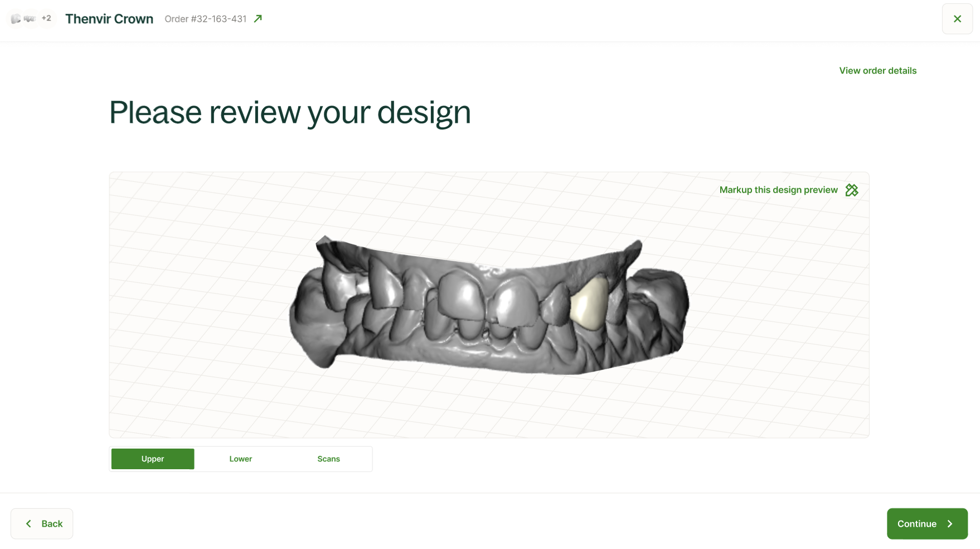Click Markup this design preview text
980x549 pixels.
pyautogui.click(x=778, y=190)
